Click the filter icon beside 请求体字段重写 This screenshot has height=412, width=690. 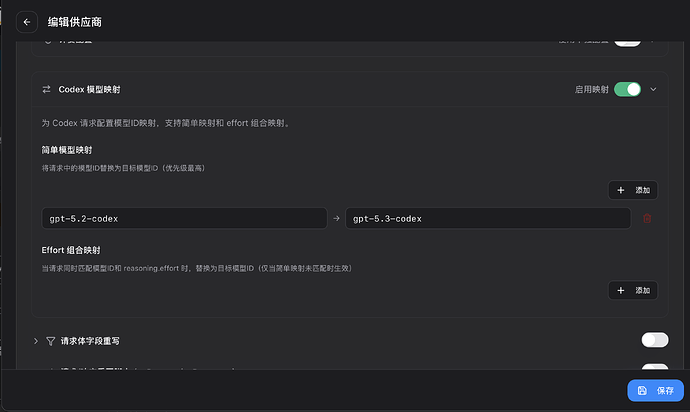pyautogui.click(x=51, y=341)
